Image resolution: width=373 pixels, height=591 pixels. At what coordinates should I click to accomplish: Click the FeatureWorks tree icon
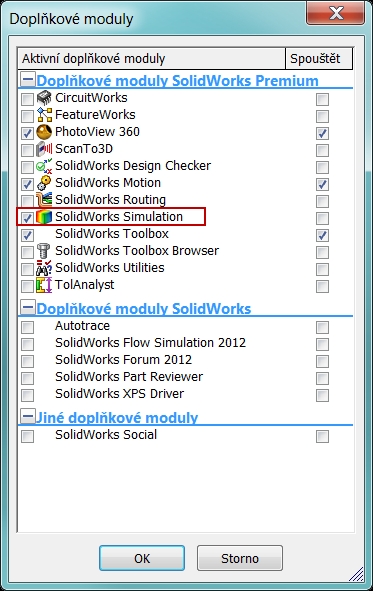click(x=44, y=115)
